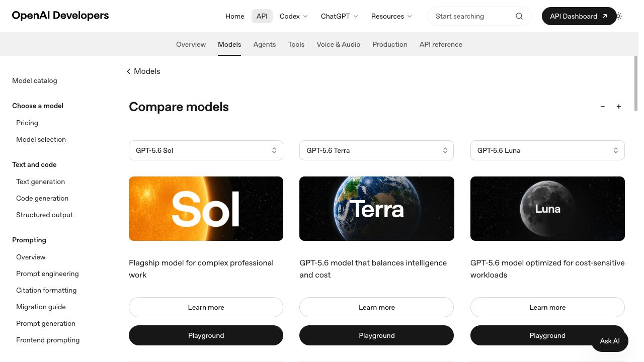Screen dimensions: 644x362
Task: Click the Choose a model sidebar heading
Action: (38, 106)
